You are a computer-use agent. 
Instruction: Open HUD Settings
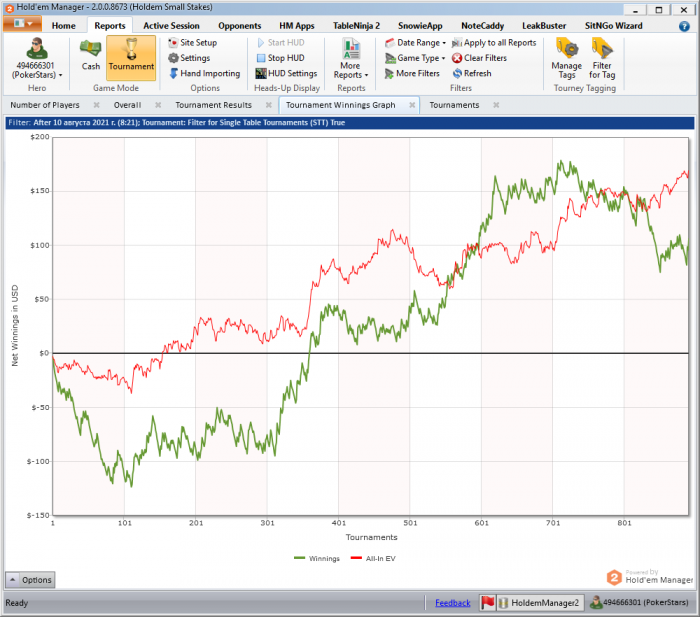[286, 73]
